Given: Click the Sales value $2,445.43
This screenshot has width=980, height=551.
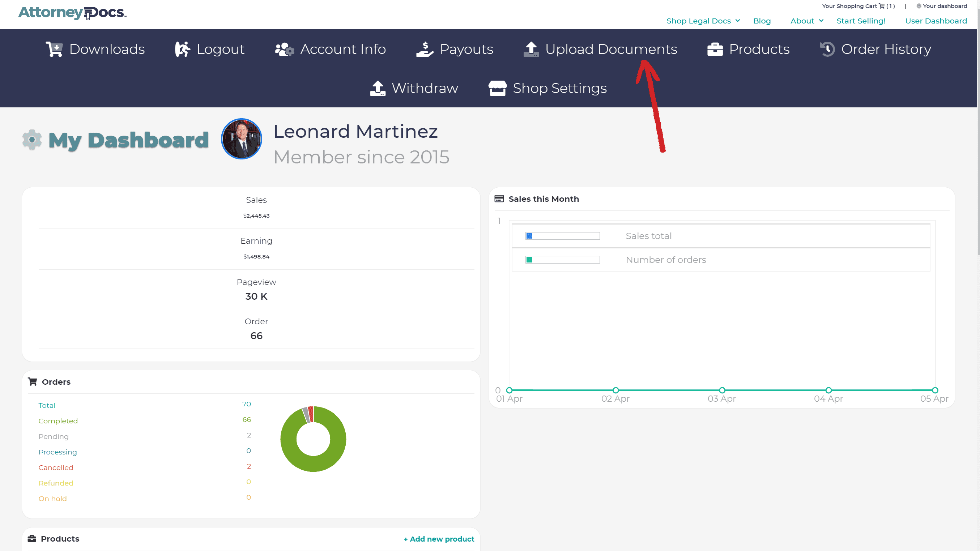Looking at the screenshot, I should click(256, 216).
